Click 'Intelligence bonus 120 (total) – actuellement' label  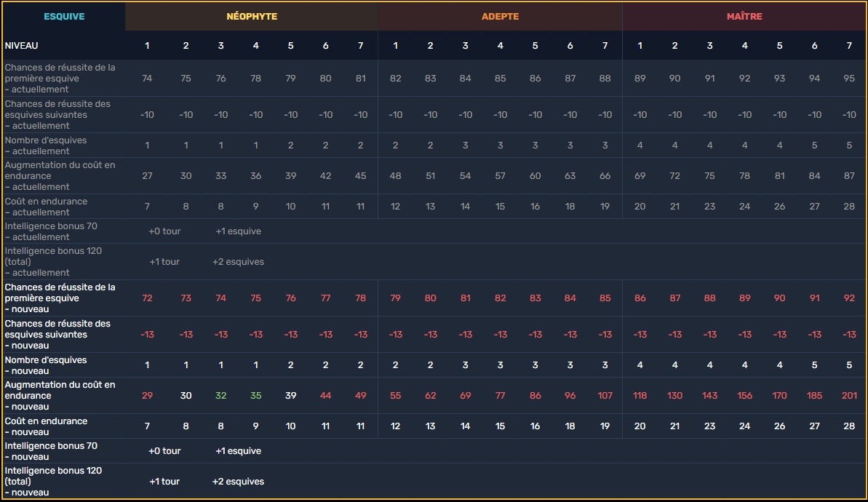click(53, 261)
